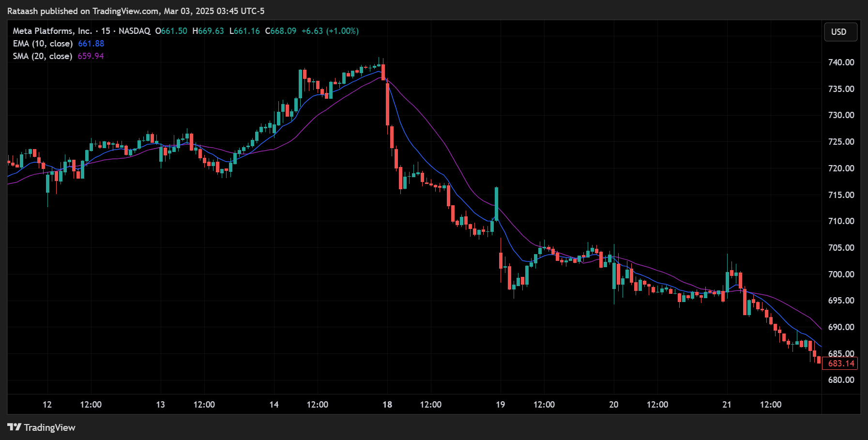The image size is (868, 440).
Task: Click the 683.14 current price label
Action: [x=840, y=364]
